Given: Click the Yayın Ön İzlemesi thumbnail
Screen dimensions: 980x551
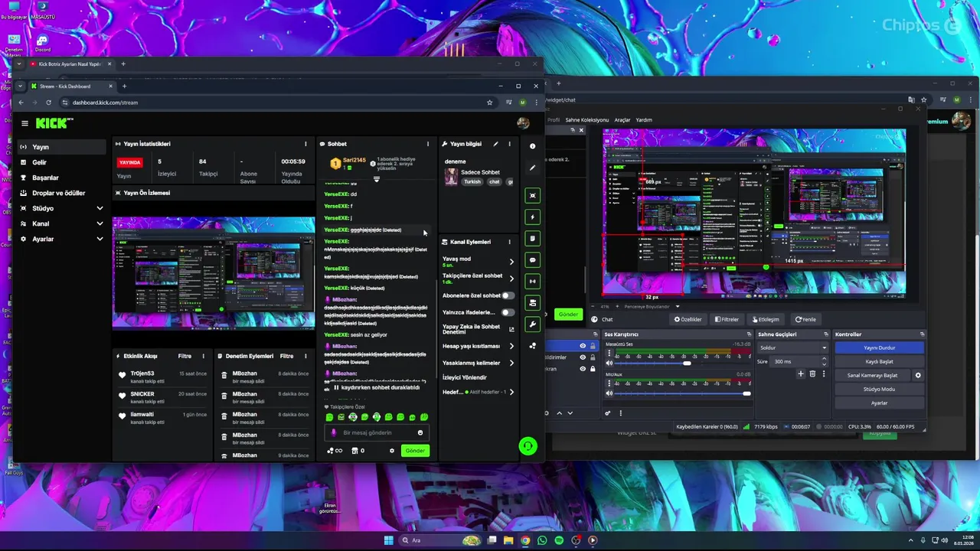Looking at the screenshot, I should pyautogui.click(x=214, y=272).
